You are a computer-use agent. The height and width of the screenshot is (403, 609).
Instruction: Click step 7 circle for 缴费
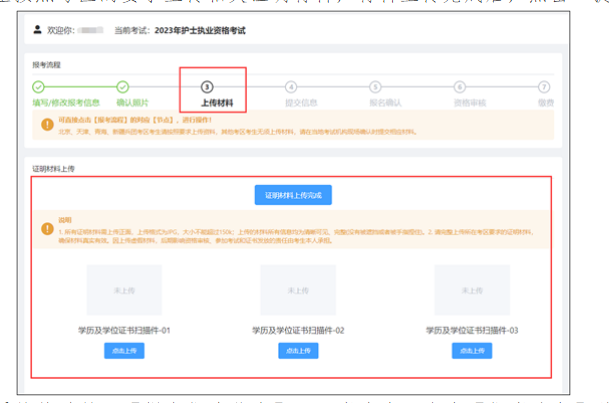(544, 87)
